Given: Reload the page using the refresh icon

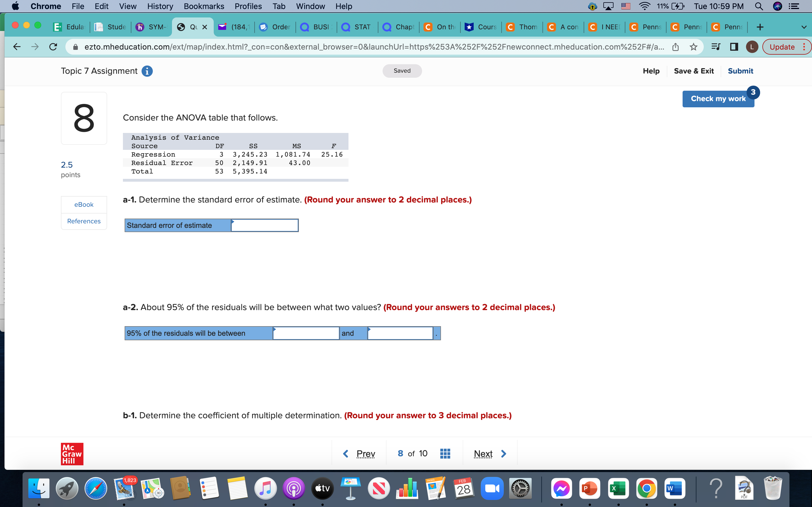Looking at the screenshot, I should tap(53, 46).
